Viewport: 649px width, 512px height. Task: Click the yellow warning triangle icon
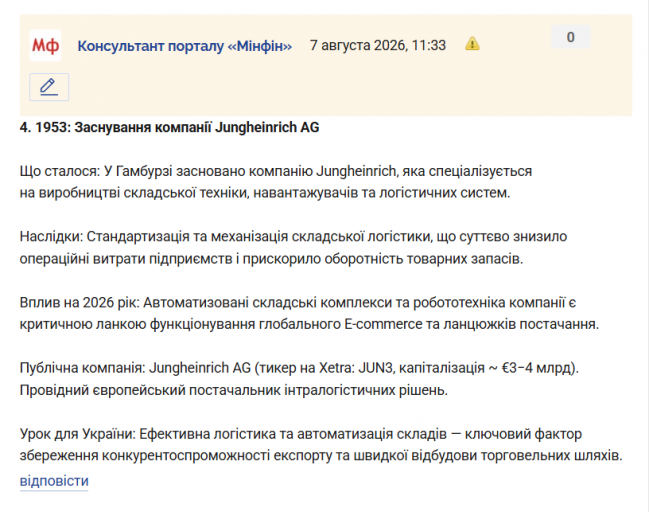pyautogui.click(x=472, y=43)
